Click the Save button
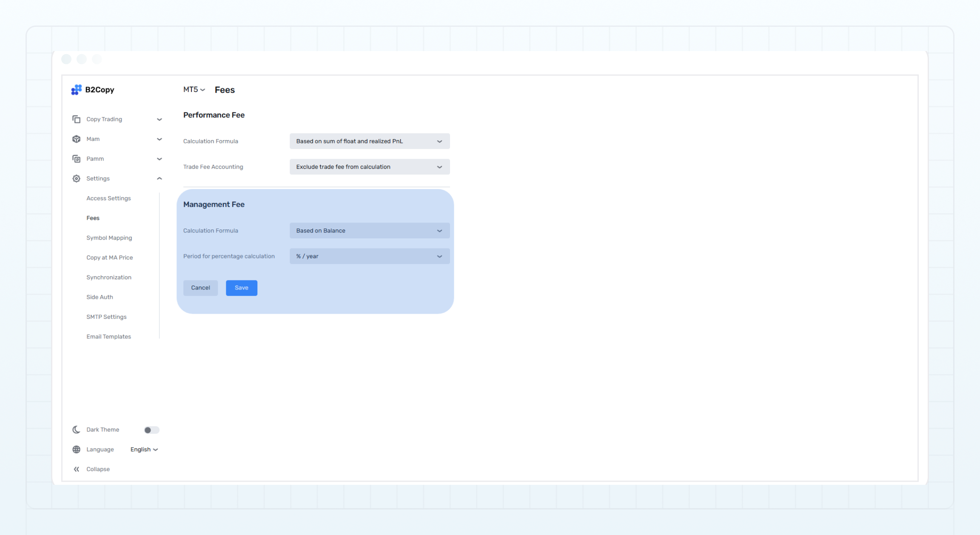The width and height of the screenshot is (980, 535). point(242,288)
